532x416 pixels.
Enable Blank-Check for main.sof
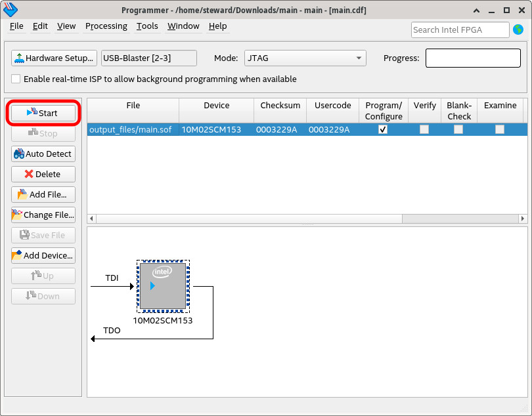(458, 129)
